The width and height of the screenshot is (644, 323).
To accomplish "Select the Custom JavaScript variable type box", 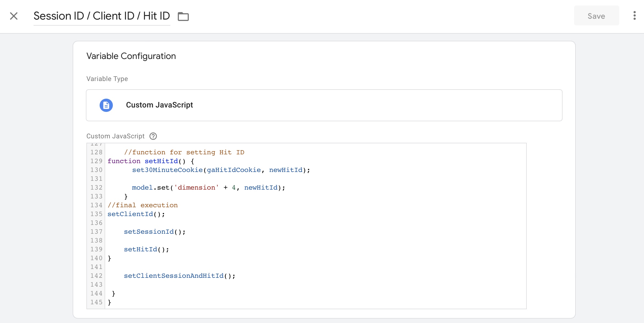I will tap(324, 105).
